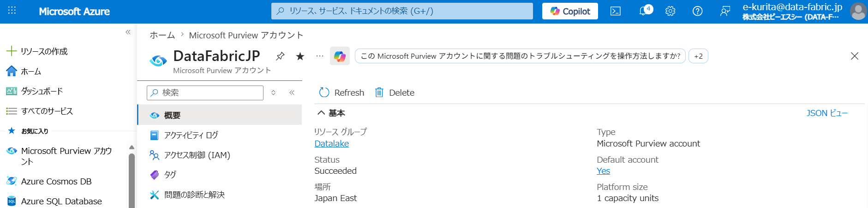Open ホーム in the left navigation
The image size is (868, 208).
[x=24, y=71]
